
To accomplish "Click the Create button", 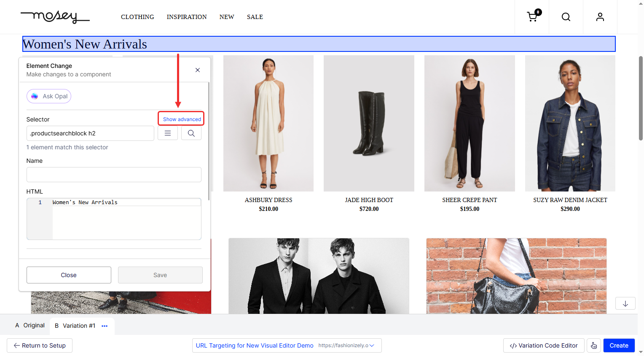I will [x=619, y=345].
